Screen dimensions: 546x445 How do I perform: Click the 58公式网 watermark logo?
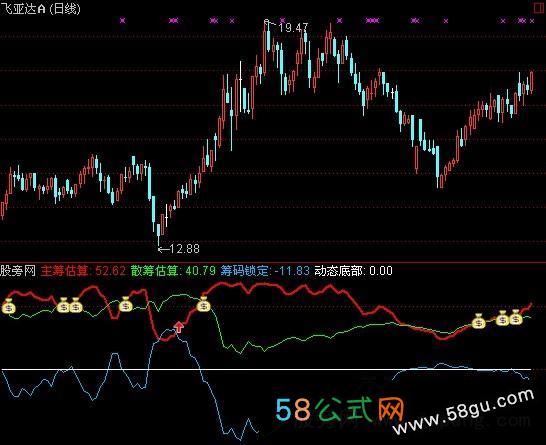[x=340, y=409]
